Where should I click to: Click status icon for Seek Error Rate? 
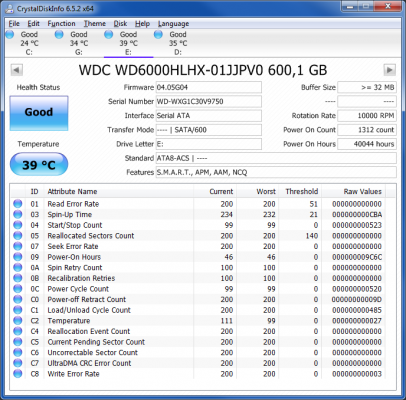tap(18, 246)
